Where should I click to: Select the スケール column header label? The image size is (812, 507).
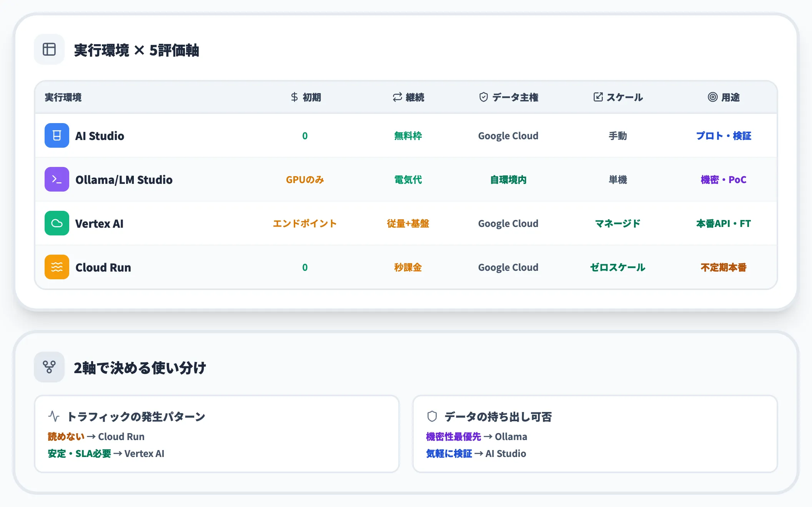[x=625, y=97]
